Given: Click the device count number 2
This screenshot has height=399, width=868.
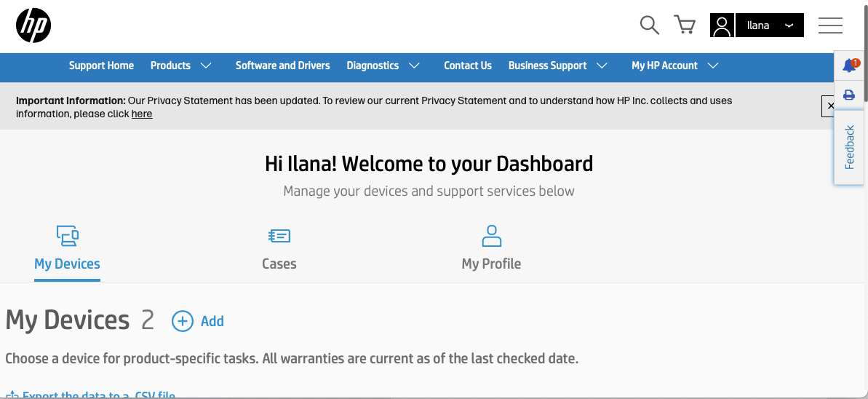Looking at the screenshot, I should click(x=147, y=320).
